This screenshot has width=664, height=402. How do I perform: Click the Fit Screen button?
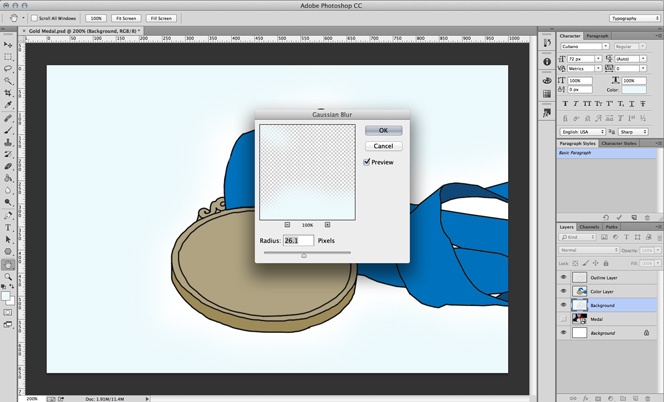[x=126, y=18]
